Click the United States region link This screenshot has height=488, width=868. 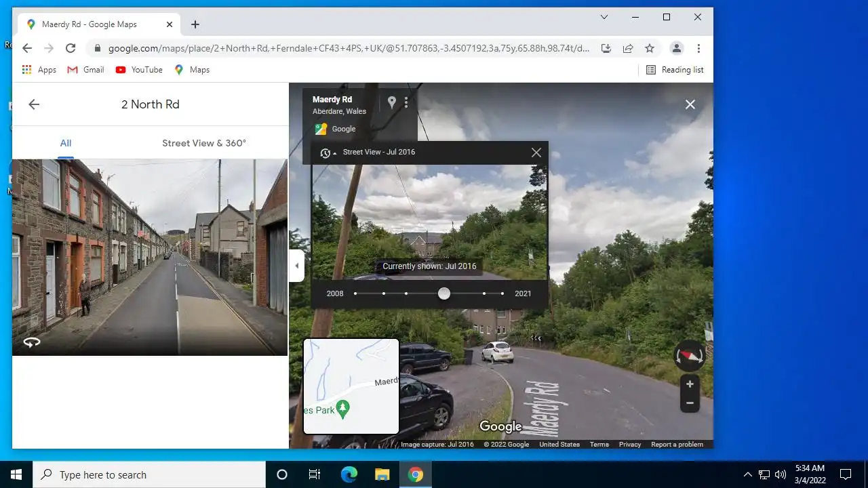point(559,445)
